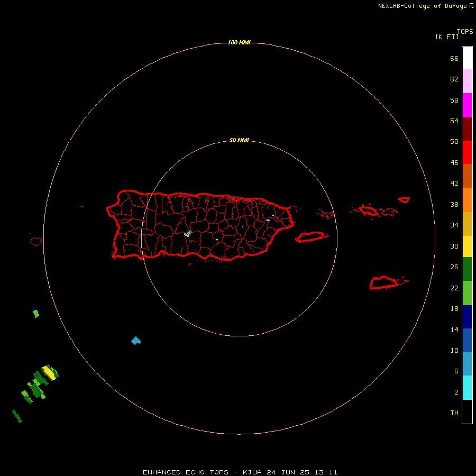Click the '50' legend value
Screen dimensions: 476x476
coord(454,141)
